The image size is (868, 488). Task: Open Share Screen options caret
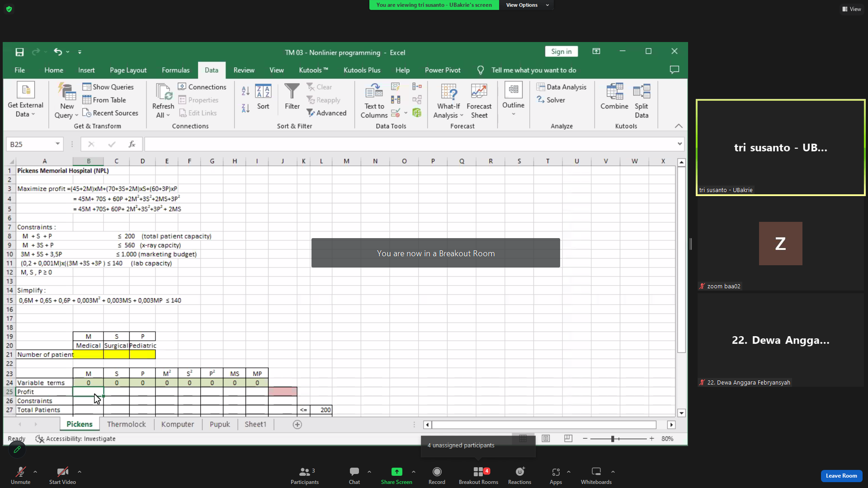click(414, 472)
